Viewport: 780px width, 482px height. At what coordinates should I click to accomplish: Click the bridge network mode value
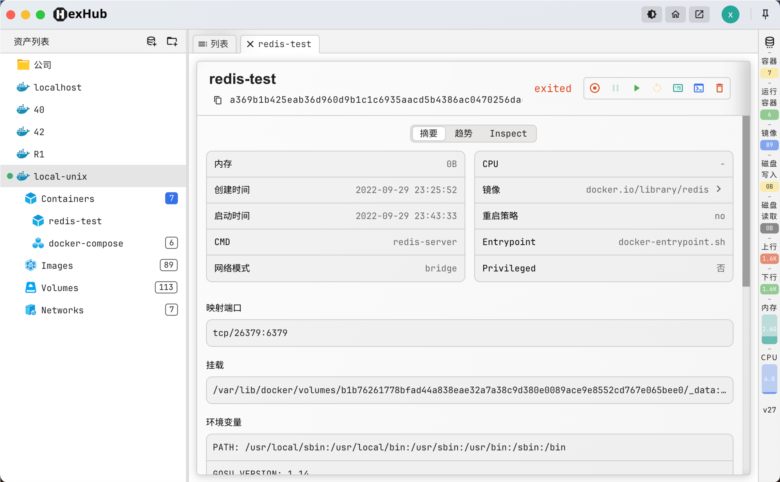441,268
